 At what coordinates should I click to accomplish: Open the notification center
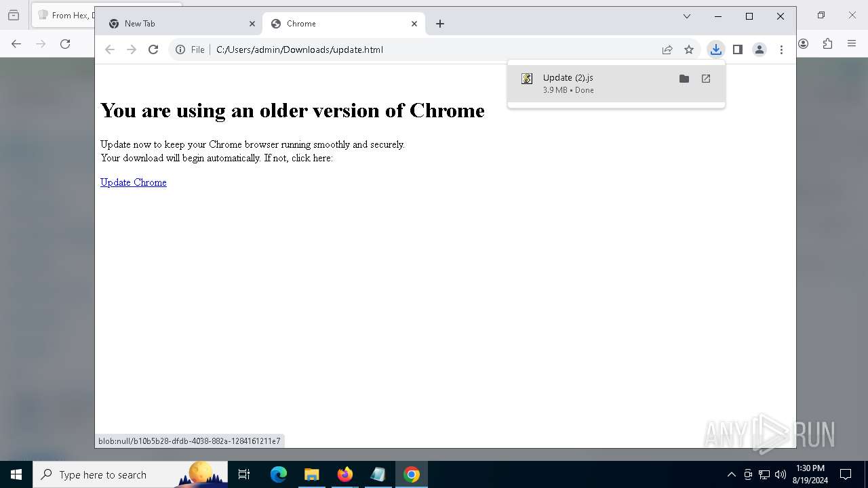[x=846, y=474]
